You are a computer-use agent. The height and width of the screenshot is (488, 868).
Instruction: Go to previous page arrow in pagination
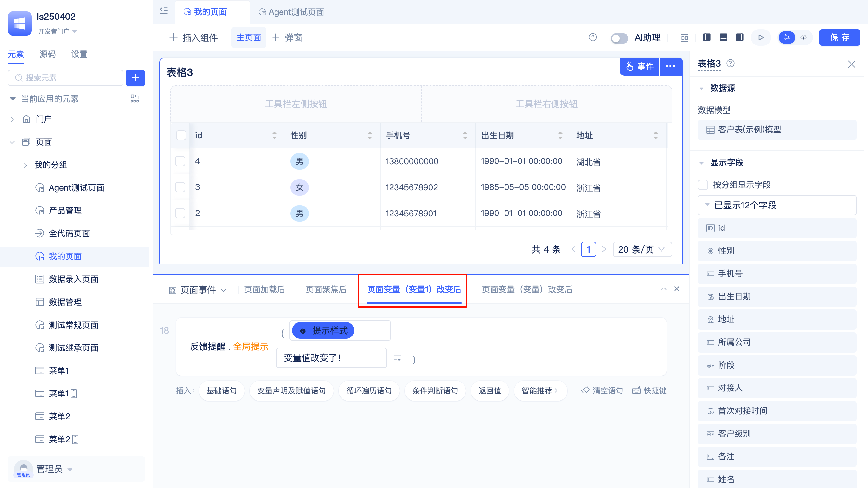[x=573, y=249]
